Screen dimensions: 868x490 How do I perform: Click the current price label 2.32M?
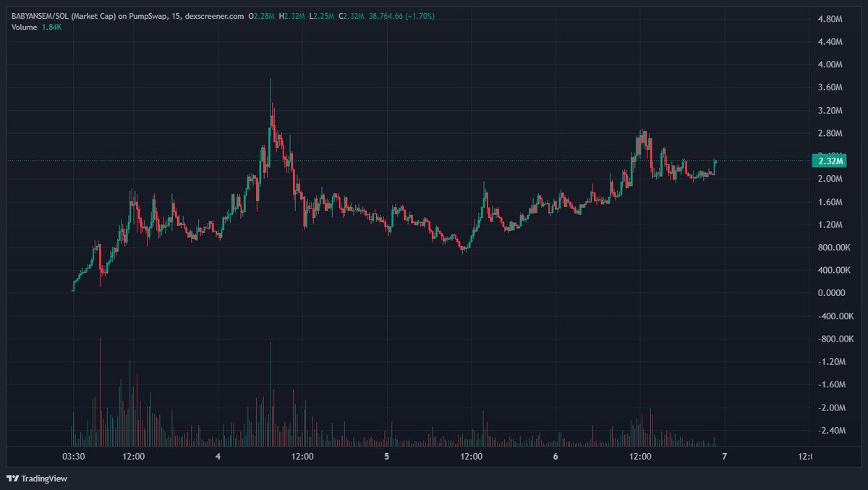coord(830,161)
